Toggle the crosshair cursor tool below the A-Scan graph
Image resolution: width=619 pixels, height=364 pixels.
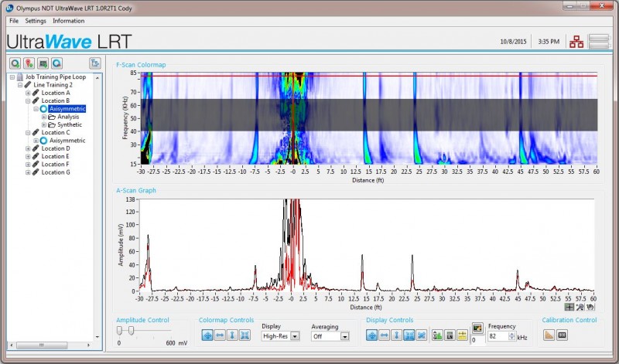pos(569,307)
